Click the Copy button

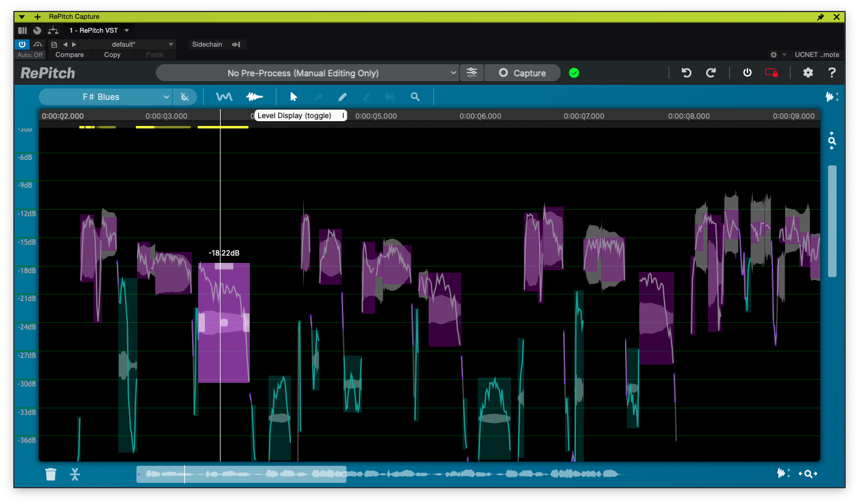click(112, 55)
